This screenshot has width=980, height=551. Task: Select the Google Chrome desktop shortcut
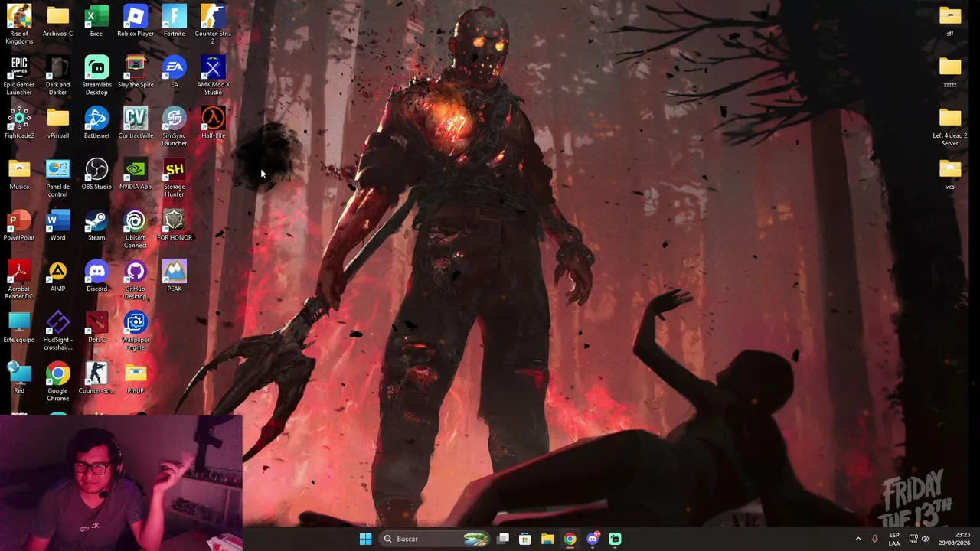(x=58, y=383)
